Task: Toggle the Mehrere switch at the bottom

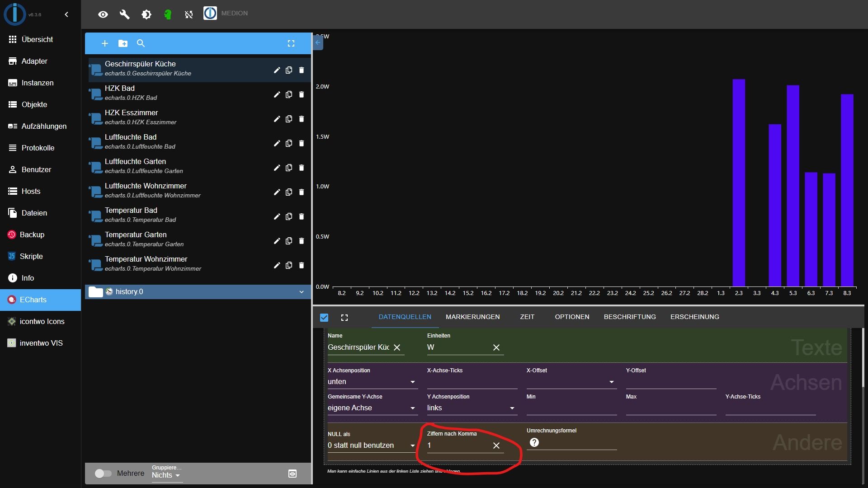Action: click(103, 473)
